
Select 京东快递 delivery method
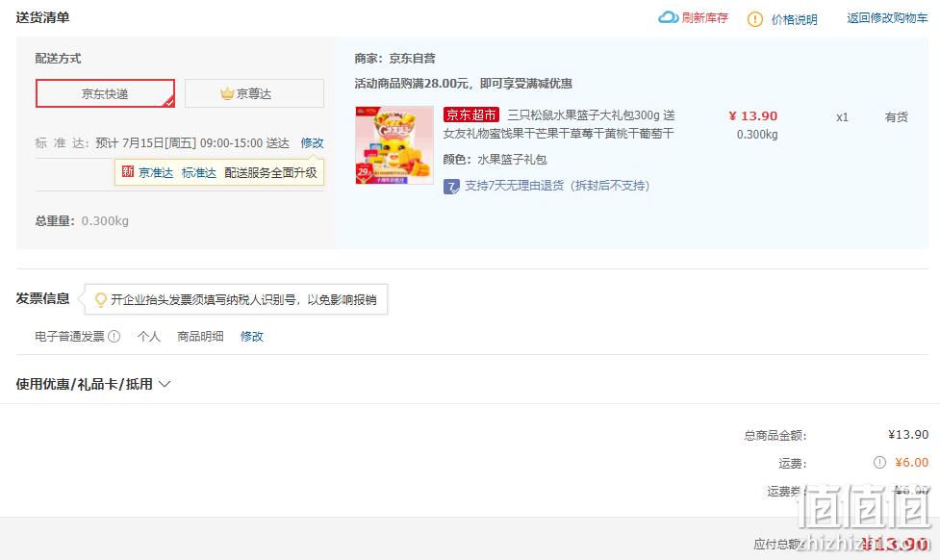105,93
